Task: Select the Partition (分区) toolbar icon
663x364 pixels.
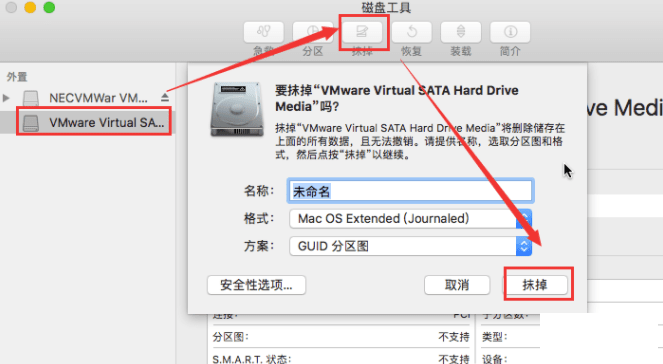Action: pyautogui.click(x=313, y=32)
